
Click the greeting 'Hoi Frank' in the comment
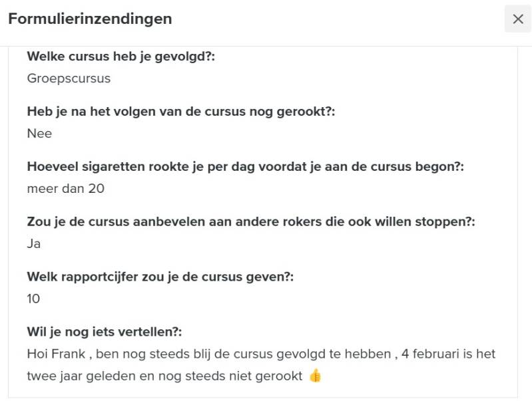(x=53, y=354)
